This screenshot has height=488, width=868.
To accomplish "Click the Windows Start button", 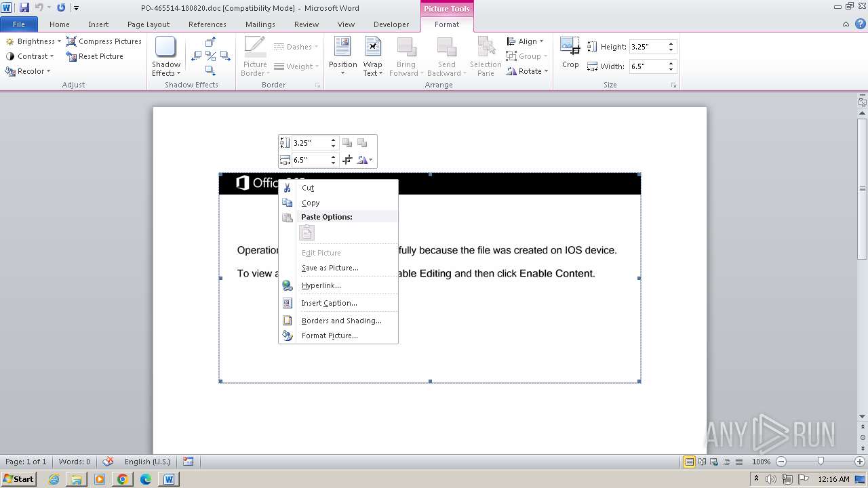I will 19,479.
